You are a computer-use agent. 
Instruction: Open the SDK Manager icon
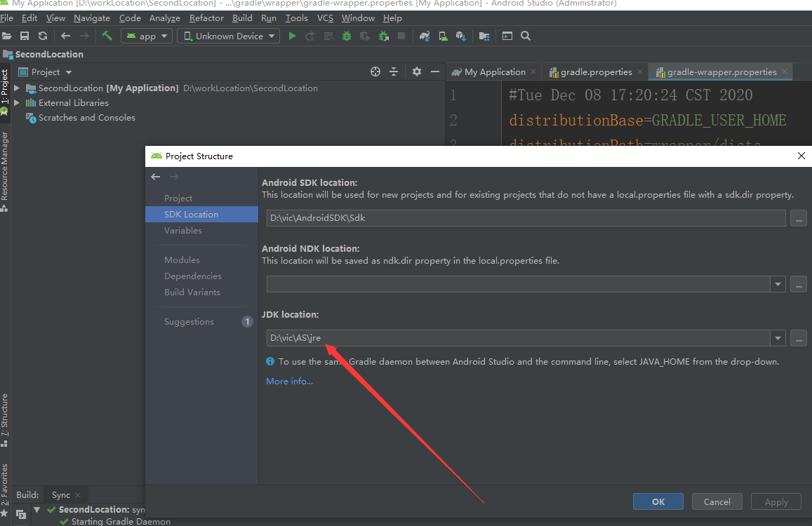point(461,36)
